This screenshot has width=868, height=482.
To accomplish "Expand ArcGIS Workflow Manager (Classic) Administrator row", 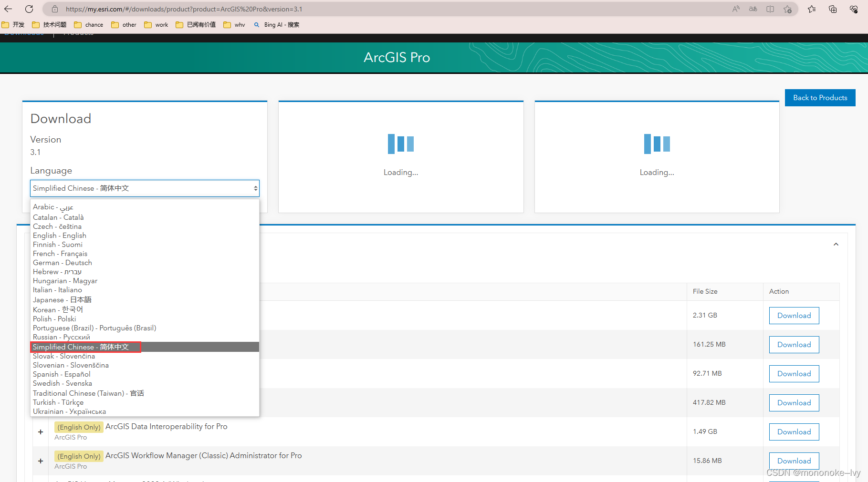I will (x=41, y=461).
